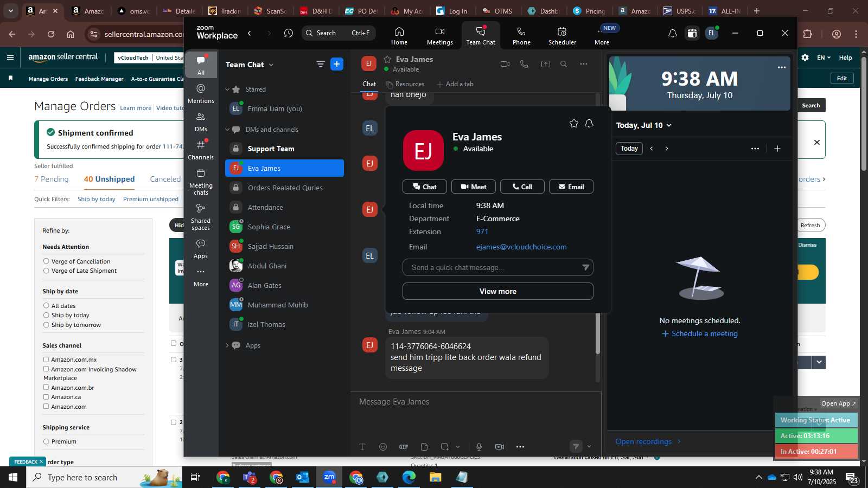Open screenshot options arrow in composer
Image resolution: width=868 pixels, height=488 pixels.
pos(458,447)
